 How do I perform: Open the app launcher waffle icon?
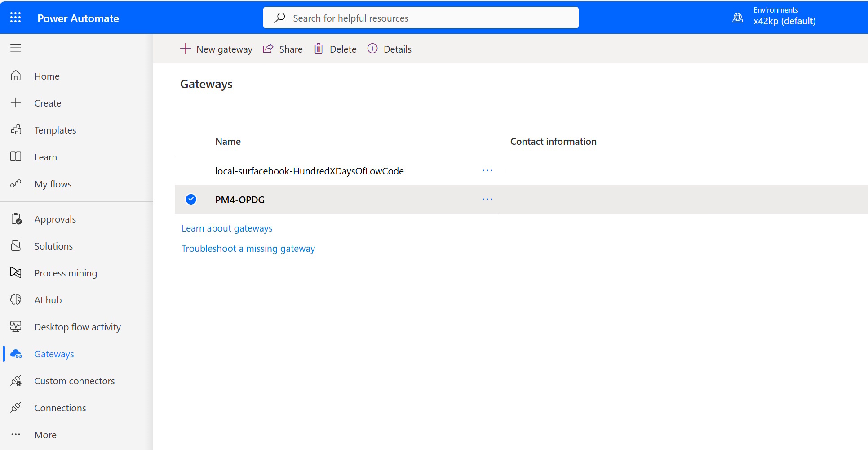16,18
